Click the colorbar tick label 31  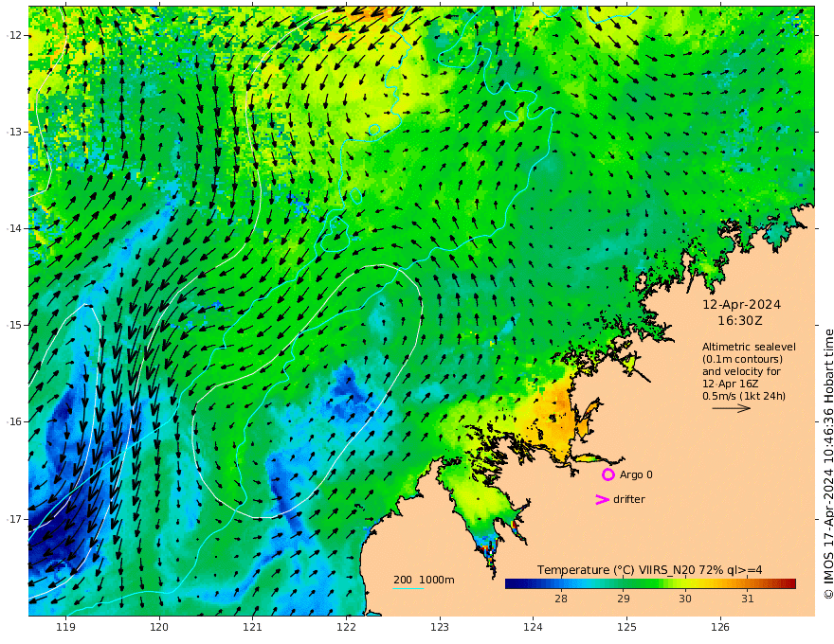(x=748, y=599)
